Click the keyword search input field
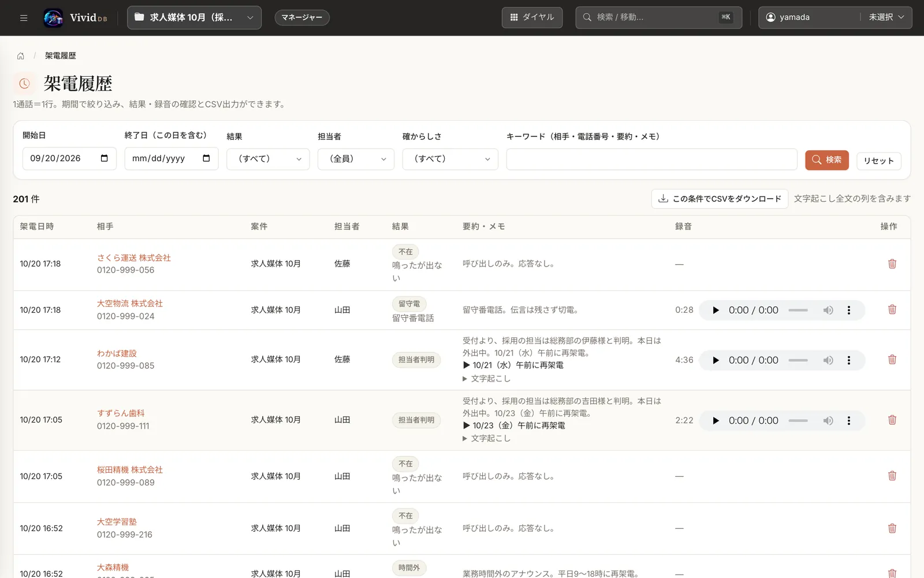 tap(651, 159)
